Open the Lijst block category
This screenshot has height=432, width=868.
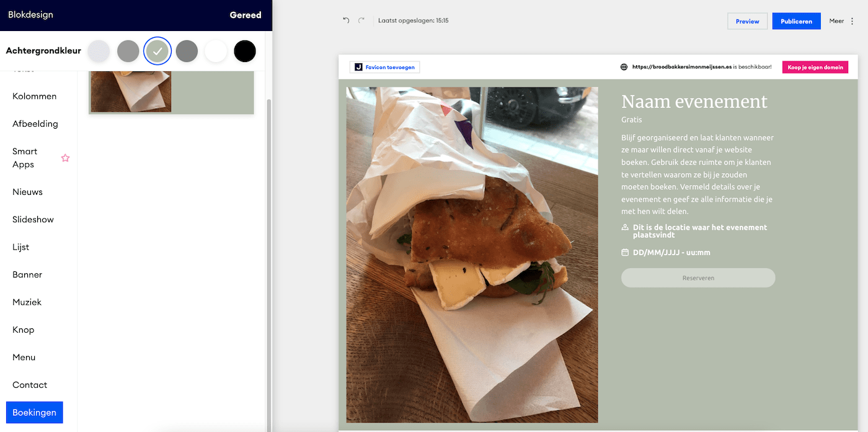coord(21,247)
